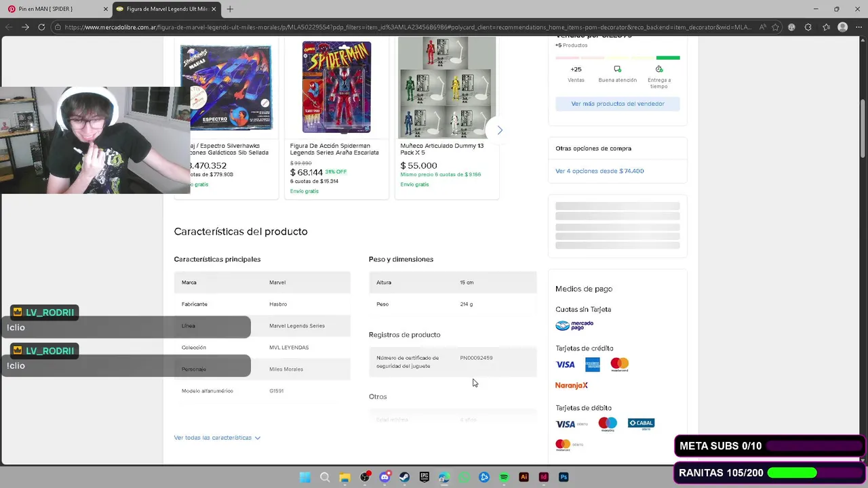This screenshot has height=488, width=868.
Task: Open Discord taskbar icon
Action: (384, 477)
